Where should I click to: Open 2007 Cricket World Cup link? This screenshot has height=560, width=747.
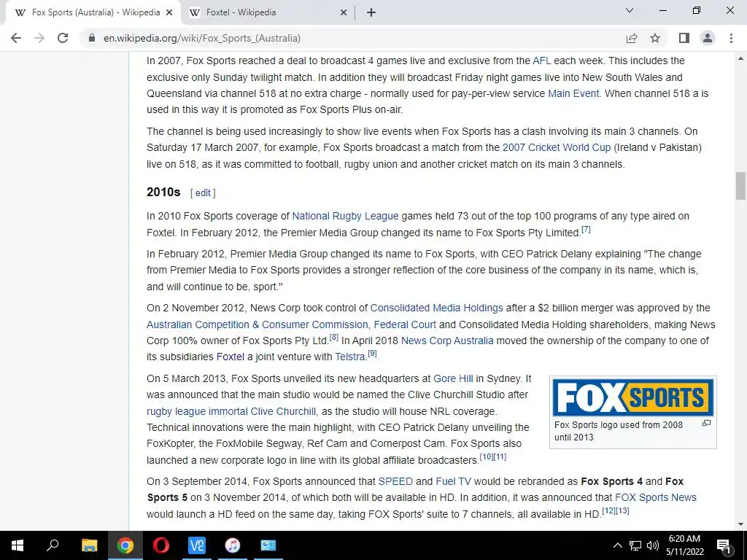pyautogui.click(x=557, y=147)
